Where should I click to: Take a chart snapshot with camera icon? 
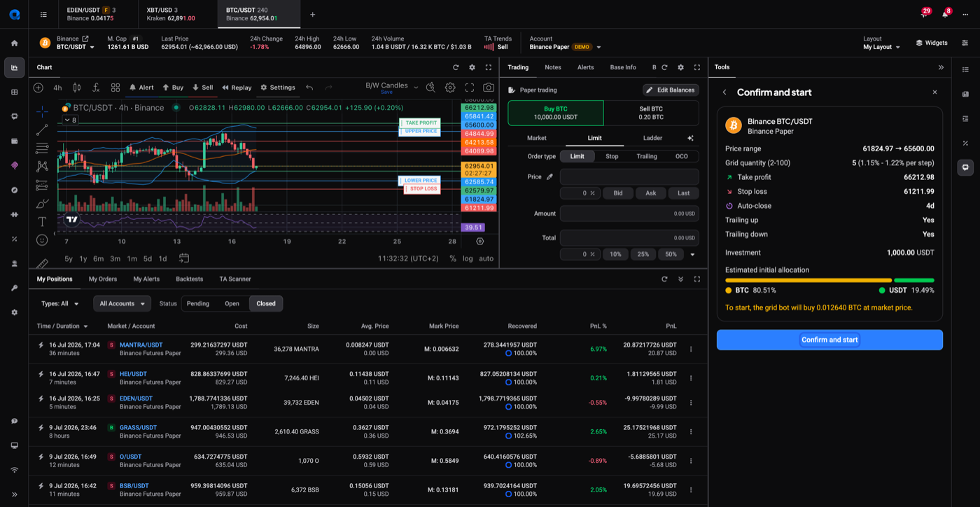(x=489, y=88)
